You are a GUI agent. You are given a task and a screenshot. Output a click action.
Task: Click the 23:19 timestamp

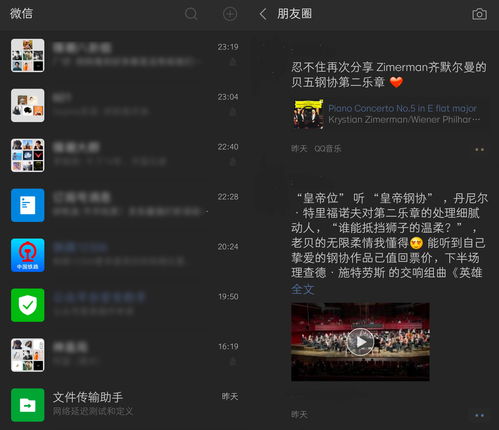tap(228, 47)
